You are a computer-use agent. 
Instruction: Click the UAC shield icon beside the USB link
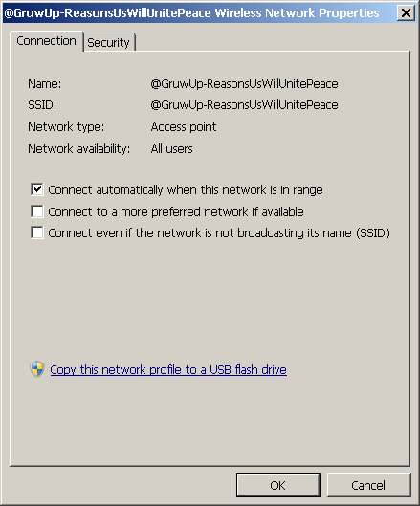pos(37,369)
